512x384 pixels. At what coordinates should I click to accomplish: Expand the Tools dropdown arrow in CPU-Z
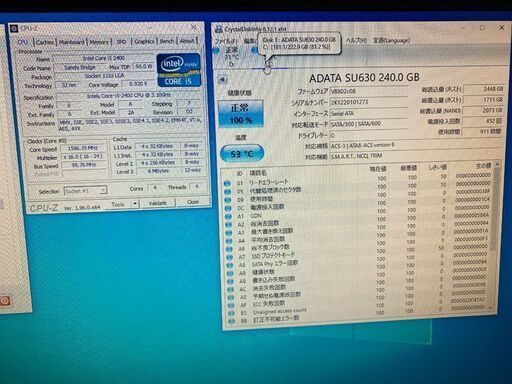coord(135,203)
